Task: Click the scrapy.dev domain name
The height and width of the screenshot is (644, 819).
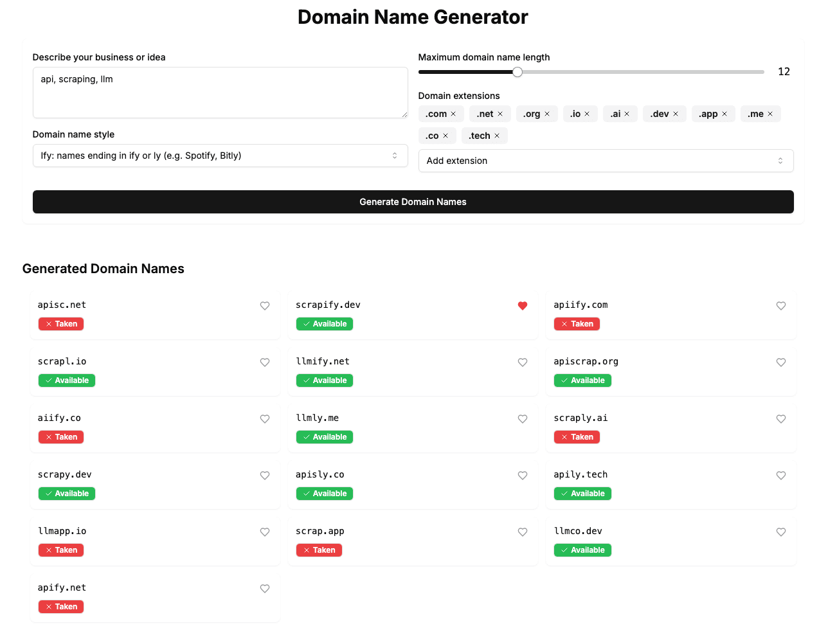Action: pyautogui.click(x=64, y=474)
